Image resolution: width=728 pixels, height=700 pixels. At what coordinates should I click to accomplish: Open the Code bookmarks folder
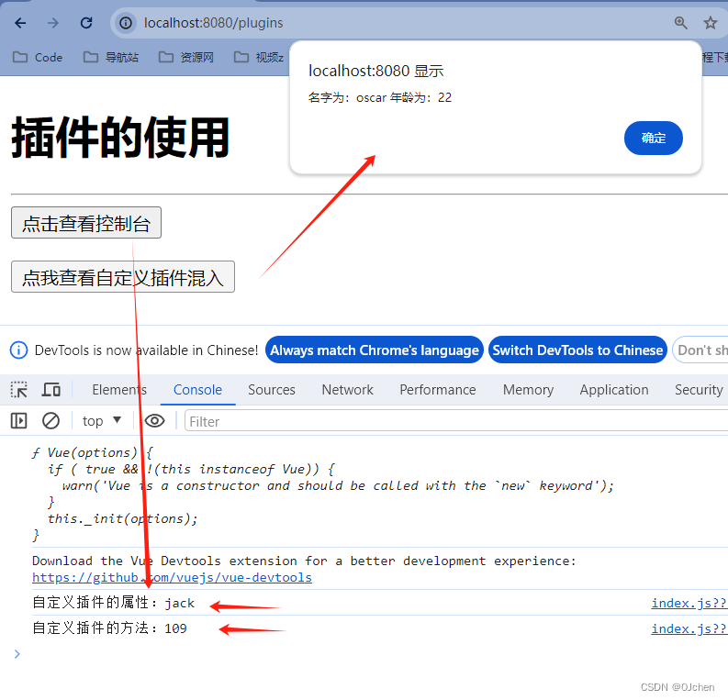coord(38,57)
